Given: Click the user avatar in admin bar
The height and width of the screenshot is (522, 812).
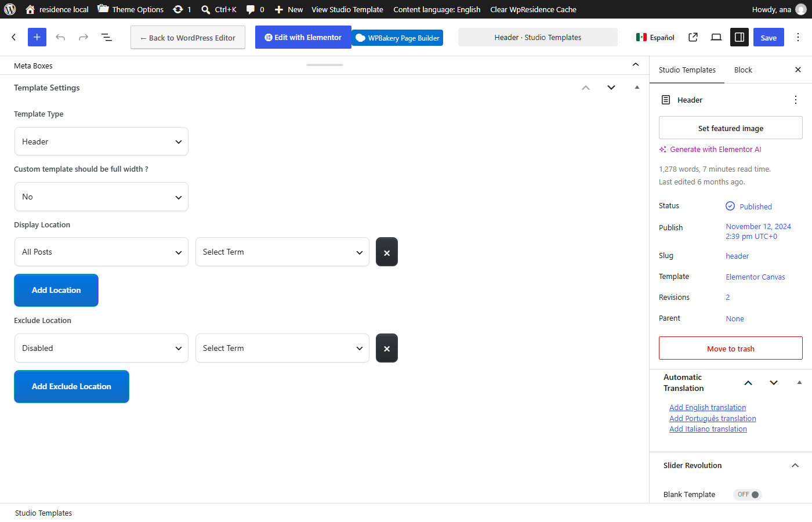Looking at the screenshot, I should coord(801,9).
